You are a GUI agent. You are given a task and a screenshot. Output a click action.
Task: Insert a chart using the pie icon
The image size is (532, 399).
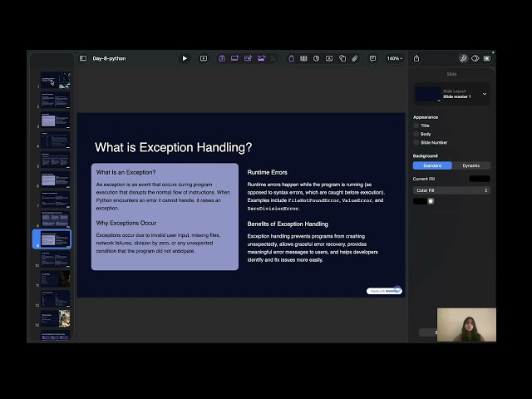pyautogui.click(x=316, y=58)
